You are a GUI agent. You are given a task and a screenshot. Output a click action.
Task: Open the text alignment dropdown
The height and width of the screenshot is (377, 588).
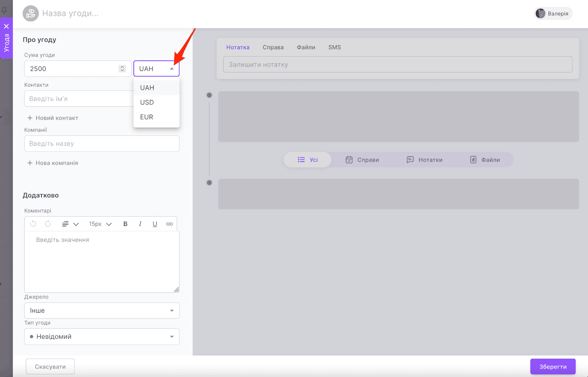coord(70,224)
